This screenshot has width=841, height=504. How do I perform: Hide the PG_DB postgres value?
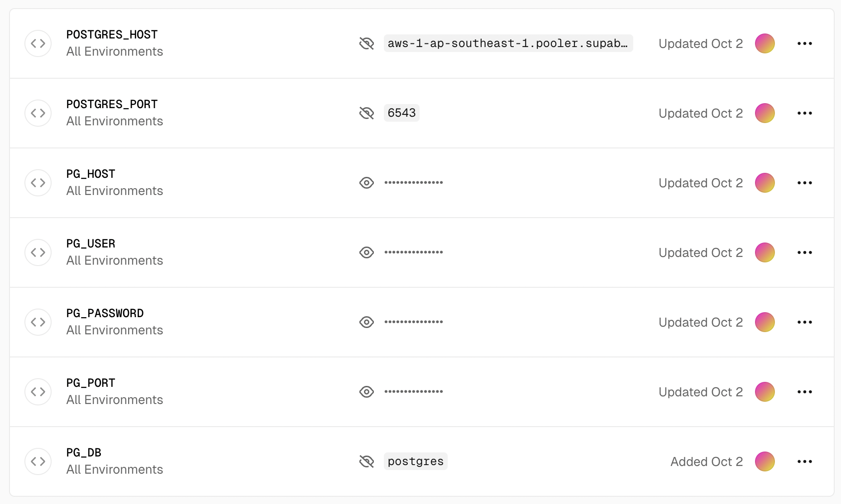(x=367, y=461)
